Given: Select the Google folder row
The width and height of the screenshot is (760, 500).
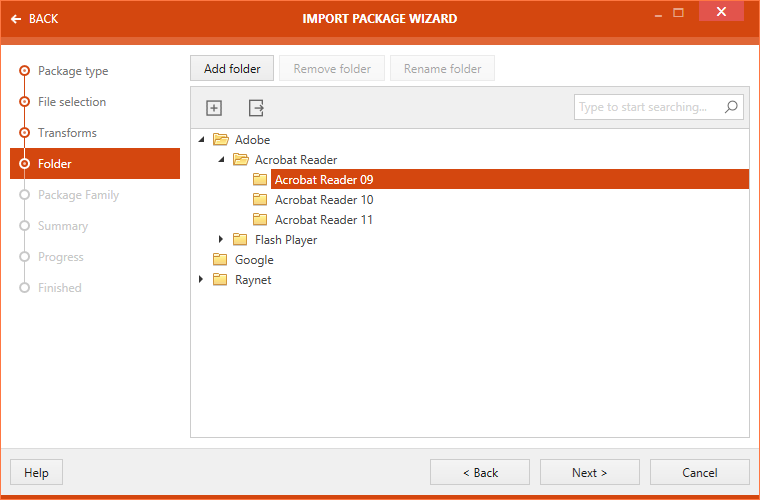Looking at the screenshot, I should 254,260.
